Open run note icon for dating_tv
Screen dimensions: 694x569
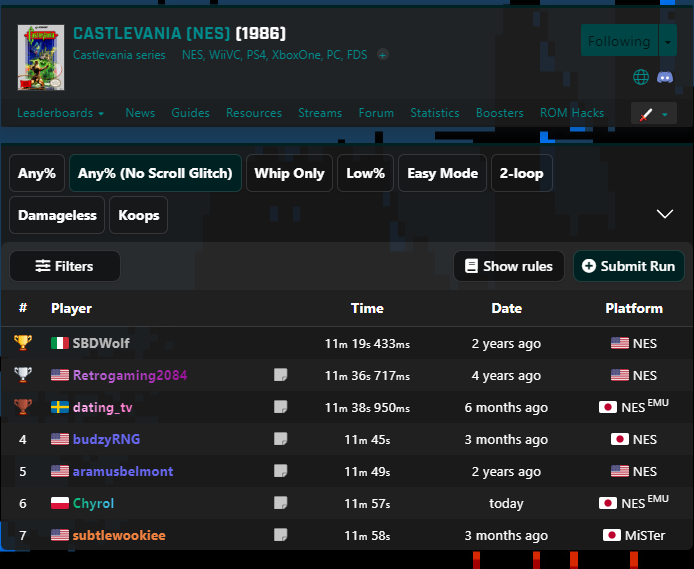pos(280,407)
